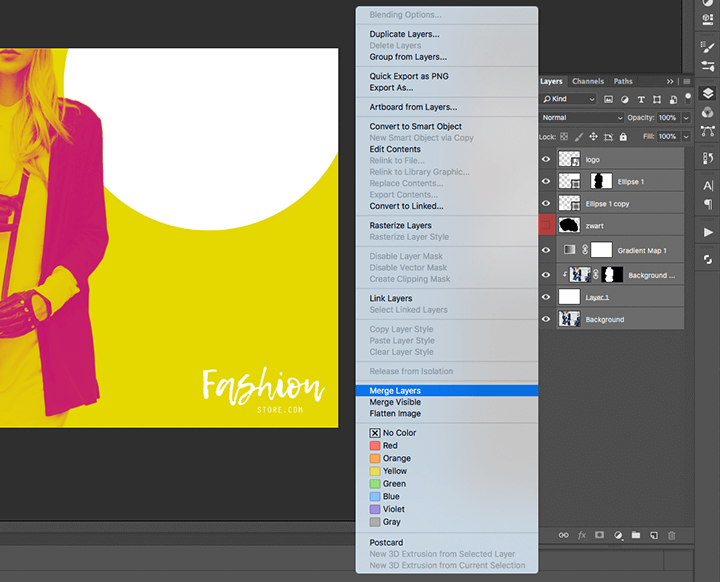Click the link layers icon
Screen dimensions: 720x582
point(564,535)
